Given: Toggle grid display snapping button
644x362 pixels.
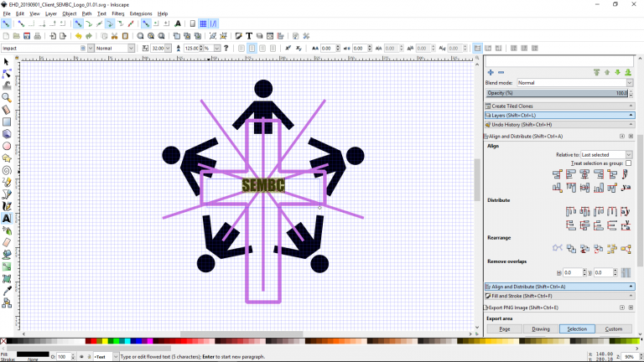Looking at the screenshot, I should pos(203,23).
